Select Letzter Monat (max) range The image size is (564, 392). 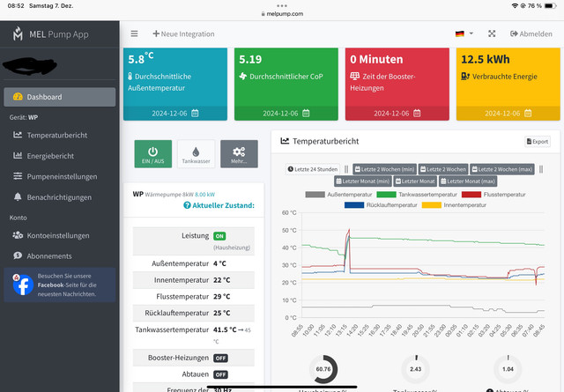(468, 181)
